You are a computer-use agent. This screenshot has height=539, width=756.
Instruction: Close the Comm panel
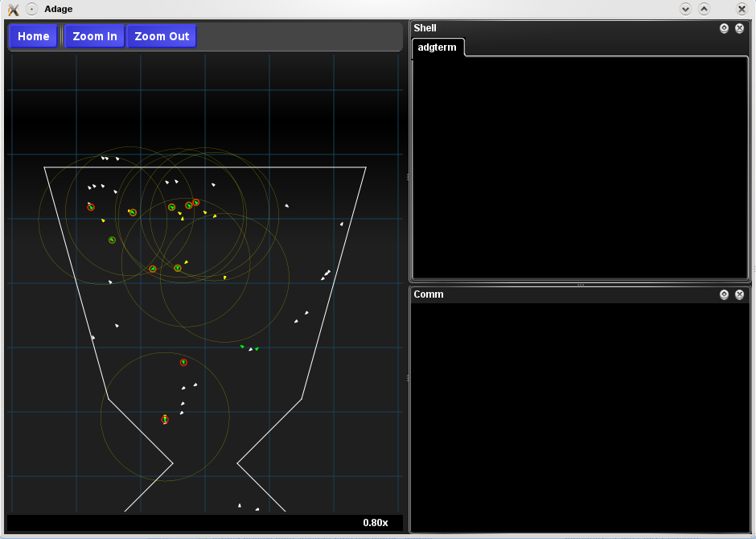(x=739, y=294)
